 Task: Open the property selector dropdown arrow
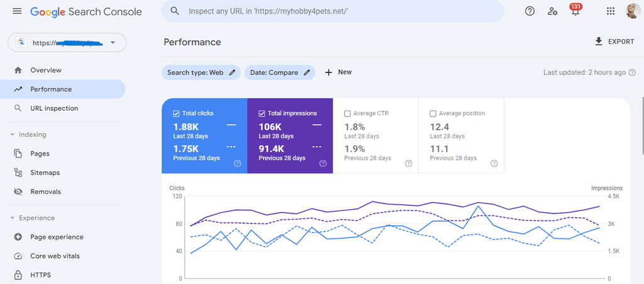113,42
